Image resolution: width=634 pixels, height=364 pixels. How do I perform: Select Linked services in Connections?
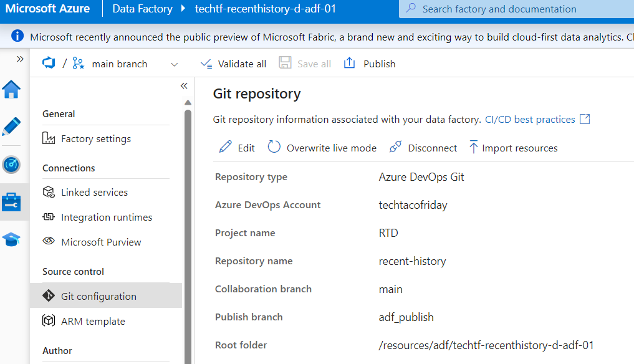94,193
